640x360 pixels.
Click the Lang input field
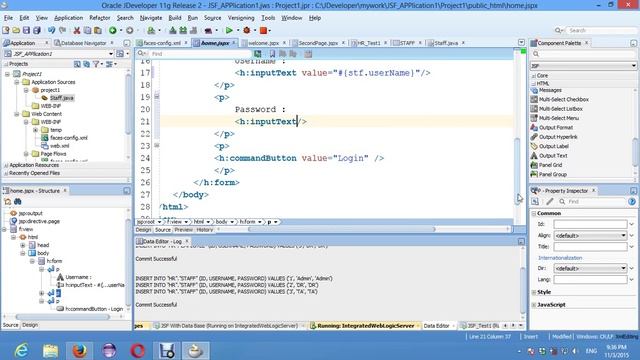(590, 280)
